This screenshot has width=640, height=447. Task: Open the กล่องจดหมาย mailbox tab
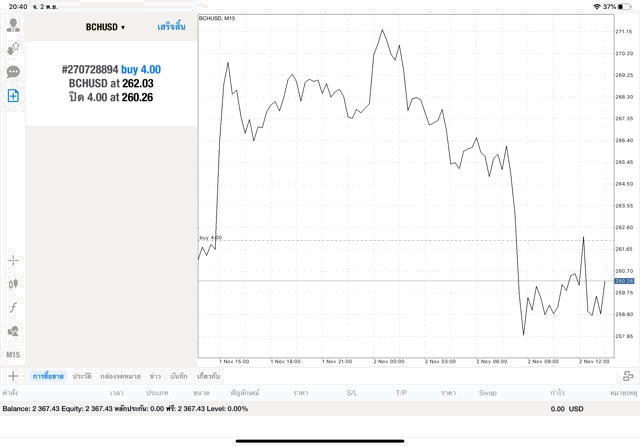coord(120,376)
